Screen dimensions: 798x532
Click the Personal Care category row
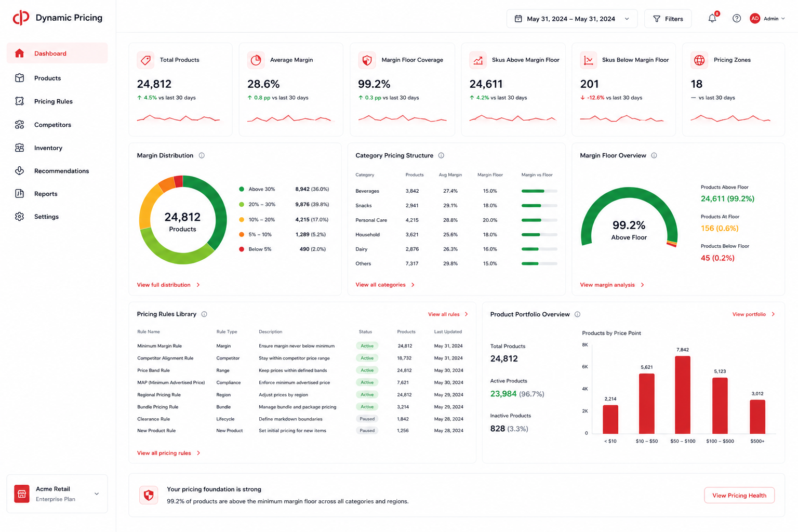tap(456, 220)
